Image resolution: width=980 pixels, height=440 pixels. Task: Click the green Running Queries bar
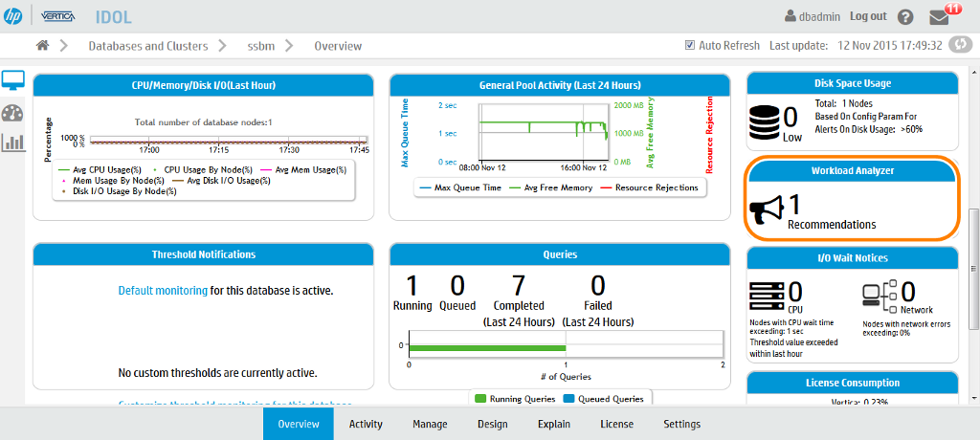click(x=487, y=346)
